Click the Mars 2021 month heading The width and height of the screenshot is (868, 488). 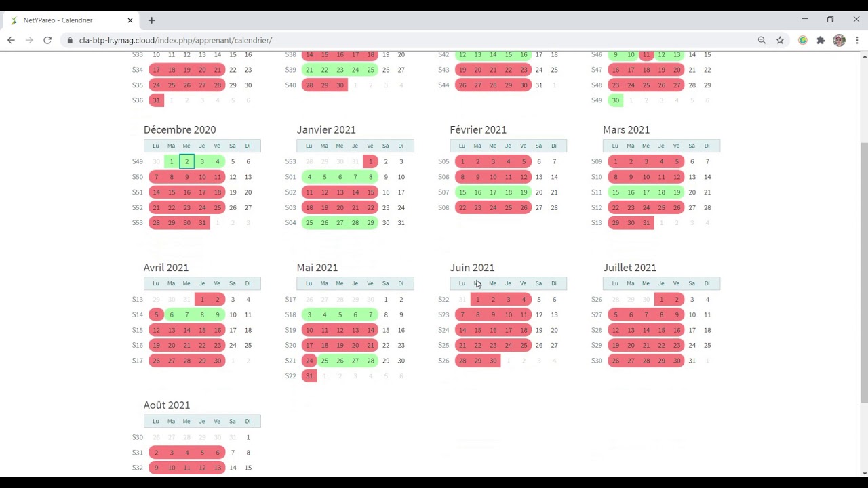click(x=626, y=129)
